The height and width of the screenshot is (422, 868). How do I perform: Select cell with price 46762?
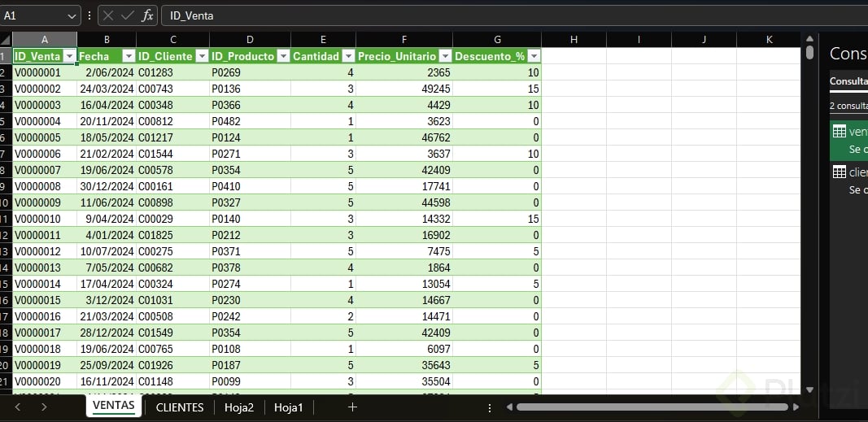click(404, 137)
